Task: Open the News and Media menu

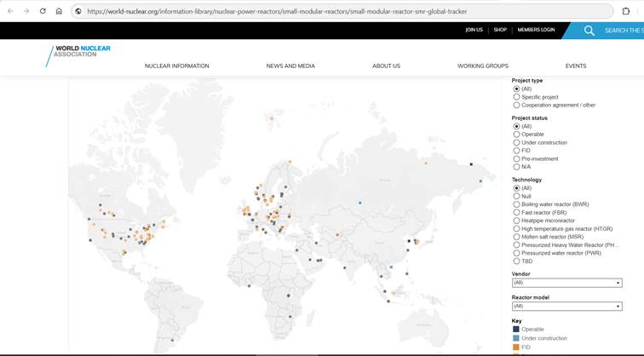Action: 290,66
